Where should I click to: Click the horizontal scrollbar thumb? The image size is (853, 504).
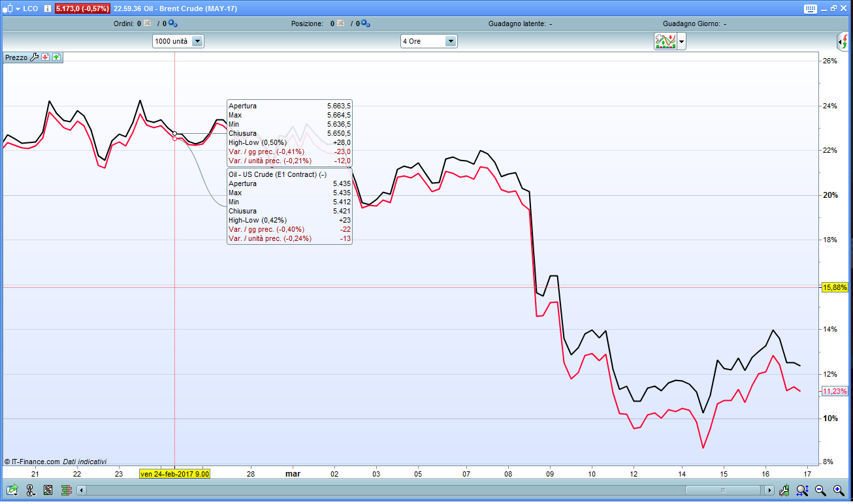[x=723, y=490]
